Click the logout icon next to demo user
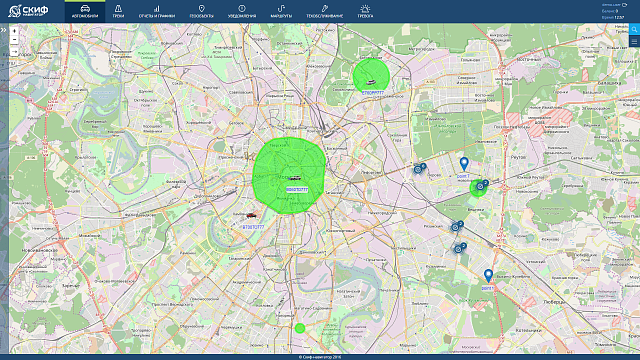640x360 pixels. (x=624, y=4)
